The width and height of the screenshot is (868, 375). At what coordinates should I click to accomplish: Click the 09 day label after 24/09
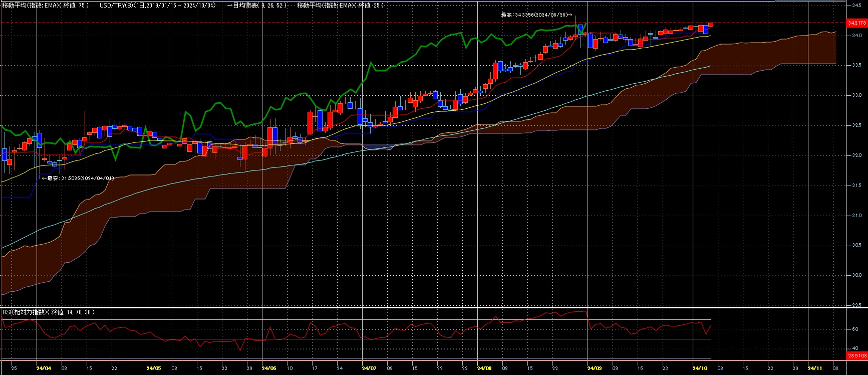click(615, 368)
